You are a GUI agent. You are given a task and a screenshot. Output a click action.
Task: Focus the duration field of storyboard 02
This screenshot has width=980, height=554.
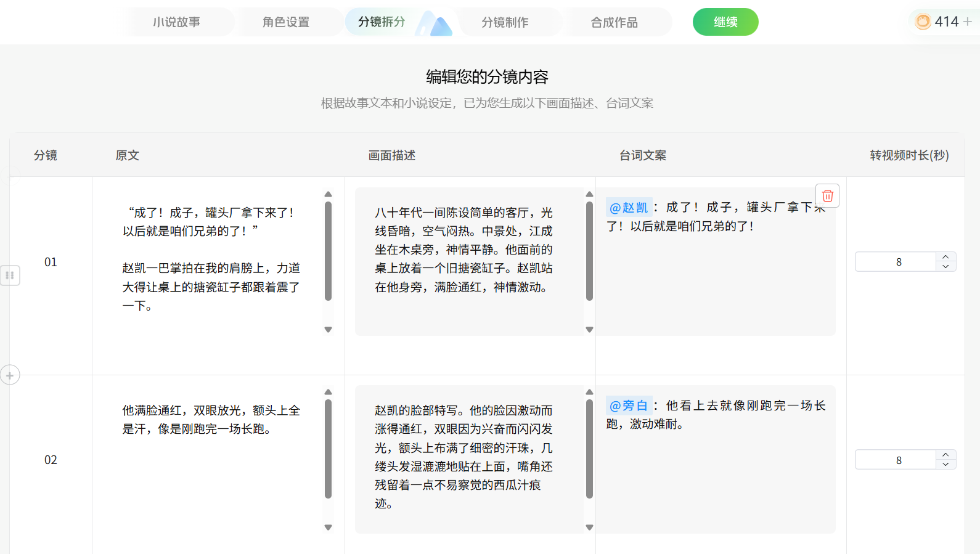(x=897, y=460)
